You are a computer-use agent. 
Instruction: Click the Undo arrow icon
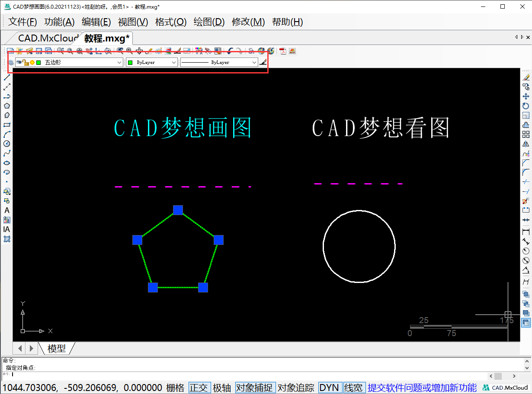pyautogui.click(x=231, y=51)
